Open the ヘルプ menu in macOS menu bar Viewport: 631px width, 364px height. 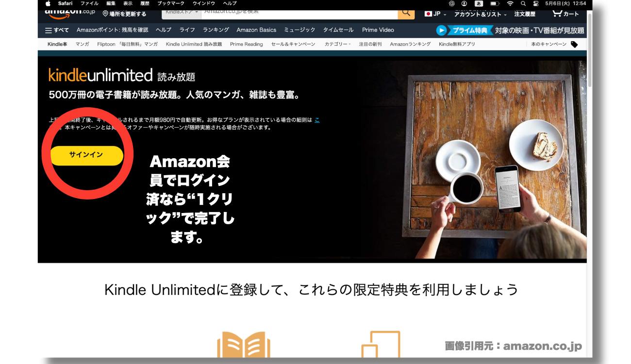[x=230, y=3]
